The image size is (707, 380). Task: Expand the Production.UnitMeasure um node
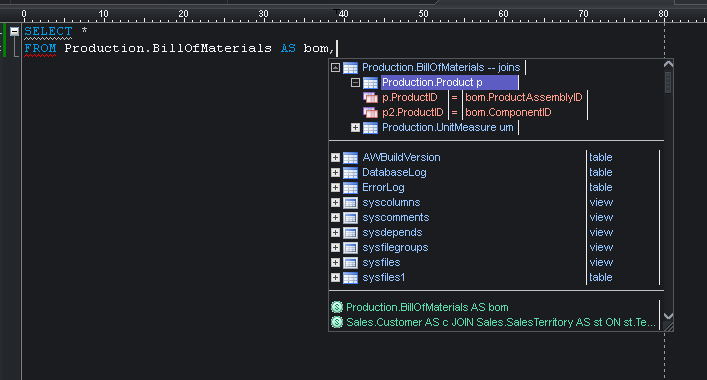pos(355,128)
